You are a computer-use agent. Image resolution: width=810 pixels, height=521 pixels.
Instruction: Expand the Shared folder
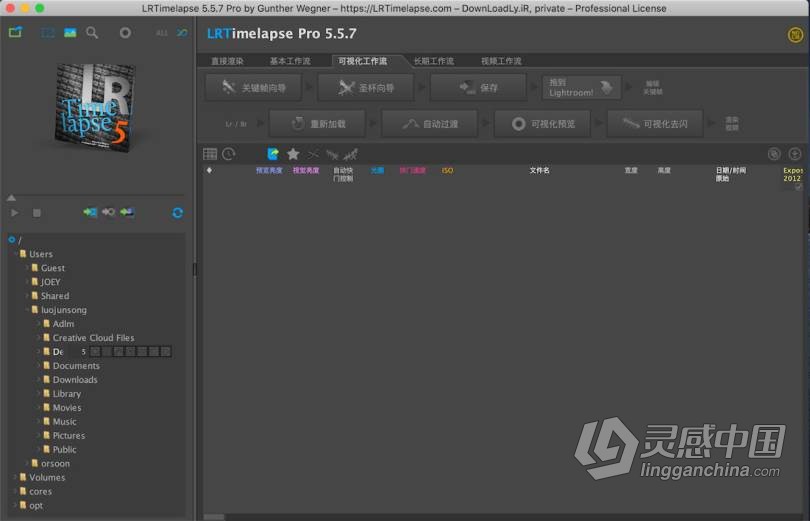click(27, 296)
